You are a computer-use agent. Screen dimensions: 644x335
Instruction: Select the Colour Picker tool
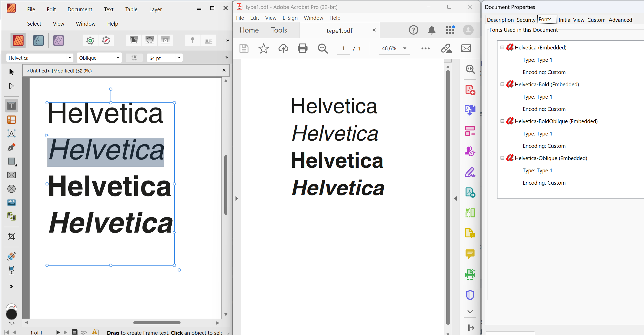click(x=12, y=256)
